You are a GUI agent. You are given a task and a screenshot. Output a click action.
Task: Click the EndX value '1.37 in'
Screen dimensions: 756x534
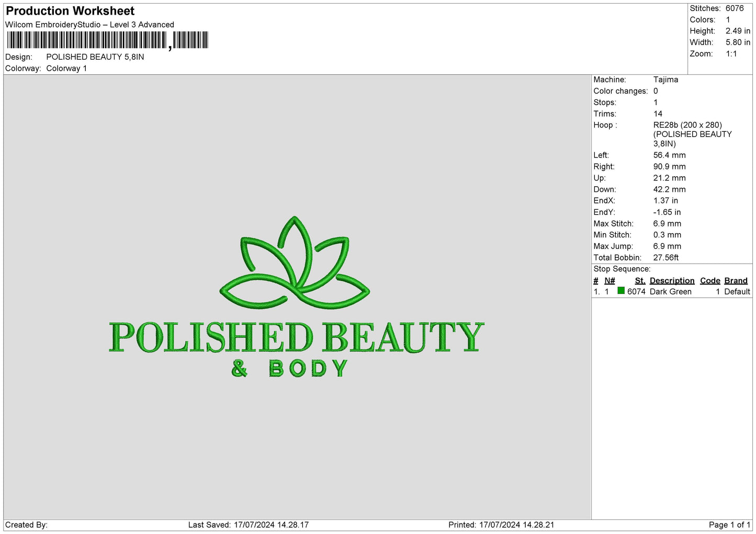pos(665,201)
